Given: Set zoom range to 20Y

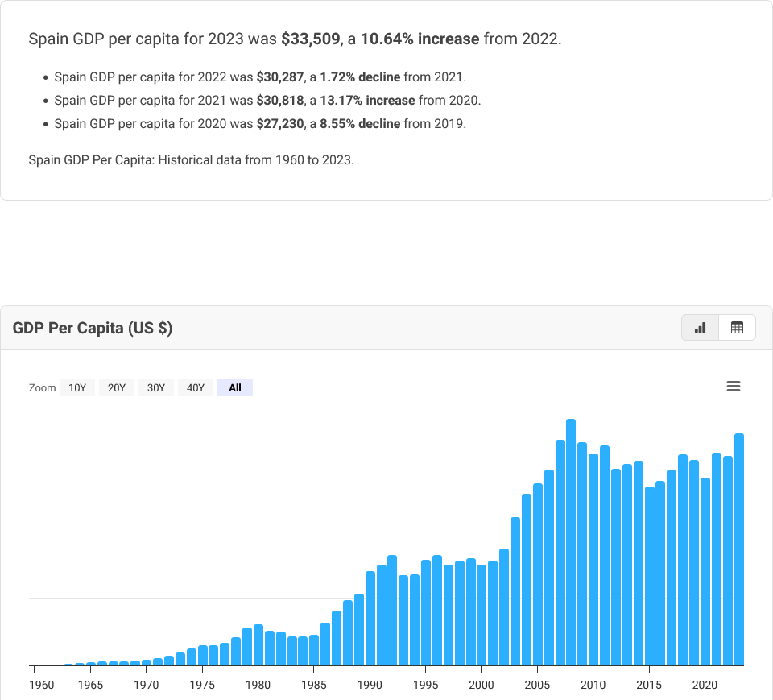Looking at the screenshot, I should click(x=116, y=387).
